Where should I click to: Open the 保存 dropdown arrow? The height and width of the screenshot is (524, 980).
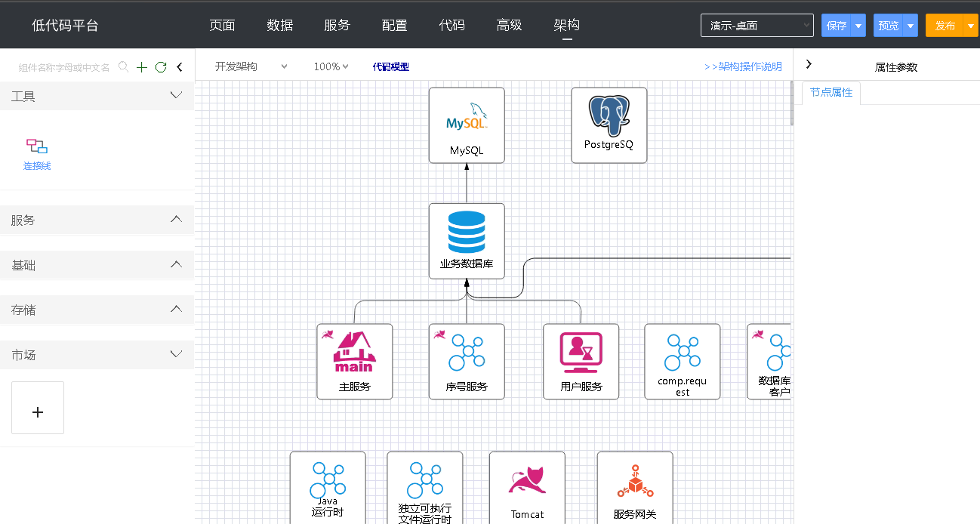pyautogui.click(x=858, y=26)
